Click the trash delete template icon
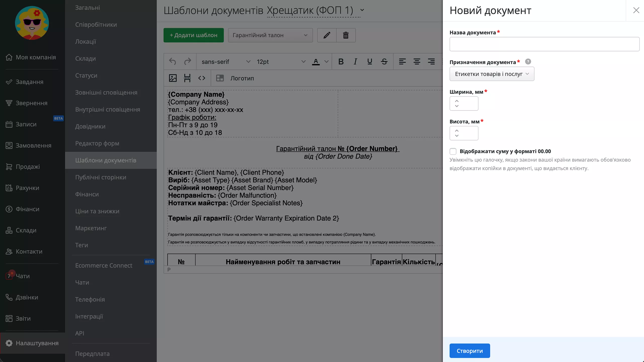 [346, 35]
